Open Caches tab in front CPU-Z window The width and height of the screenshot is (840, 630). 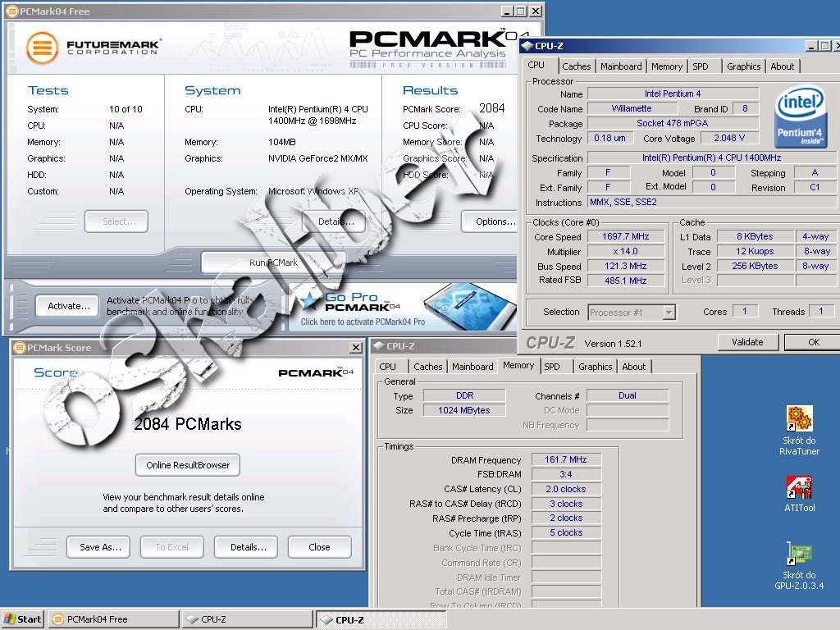[577, 66]
